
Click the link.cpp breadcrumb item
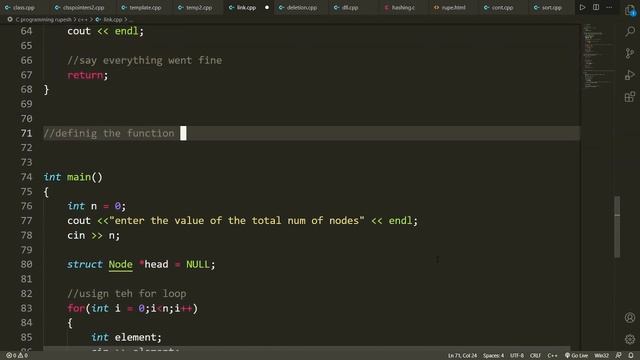point(109,20)
